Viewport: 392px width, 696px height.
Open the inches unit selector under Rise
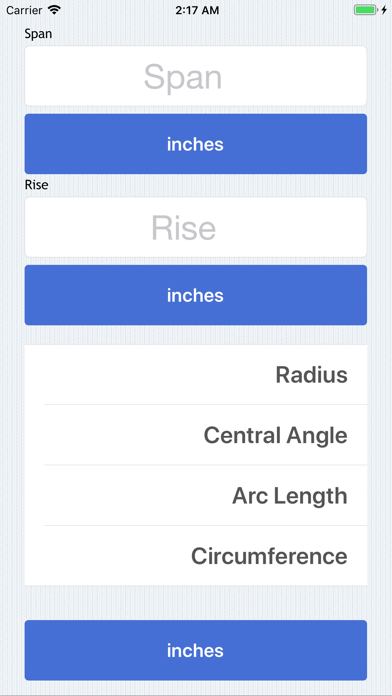(196, 295)
